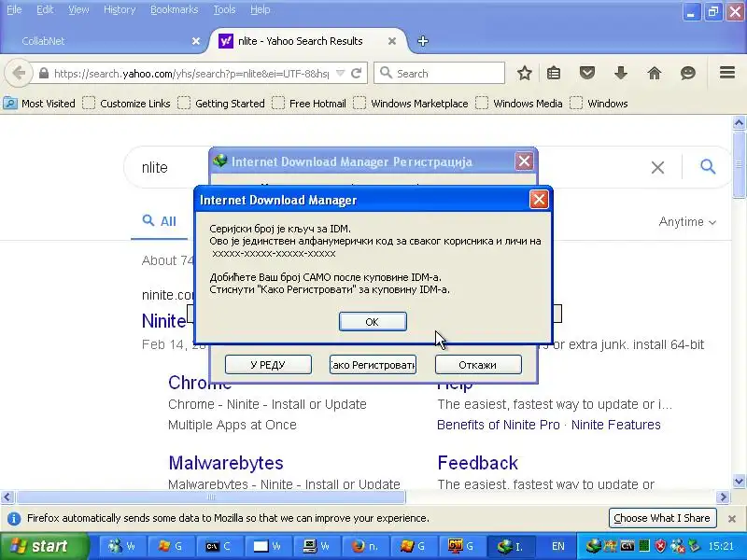Click the Choose What I Share button
The width and height of the screenshot is (747, 560).
tap(662, 518)
